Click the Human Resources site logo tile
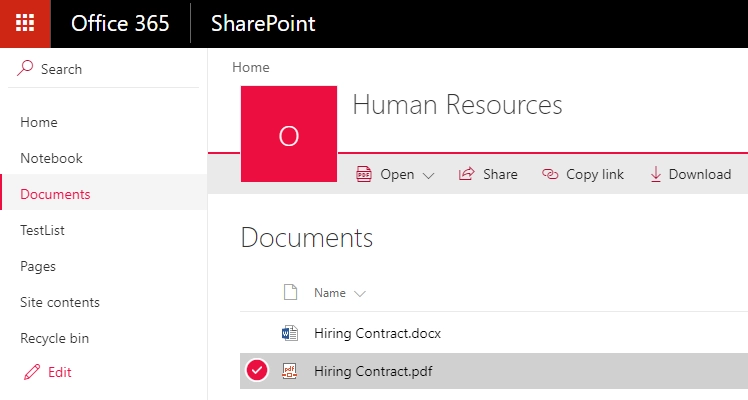 289,134
